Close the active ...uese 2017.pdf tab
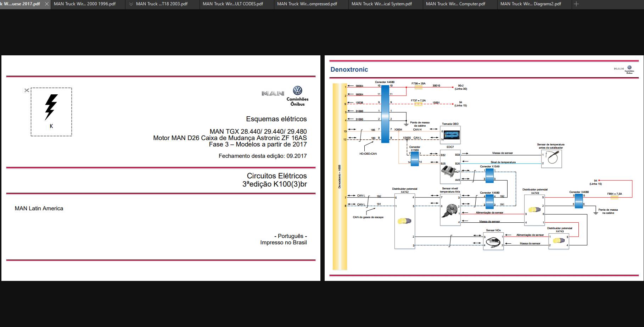 click(x=46, y=4)
